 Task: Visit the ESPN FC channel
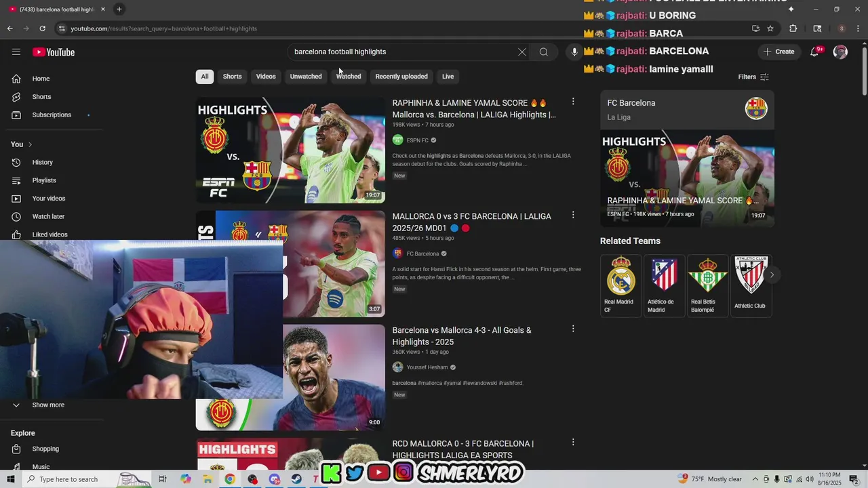418,140
